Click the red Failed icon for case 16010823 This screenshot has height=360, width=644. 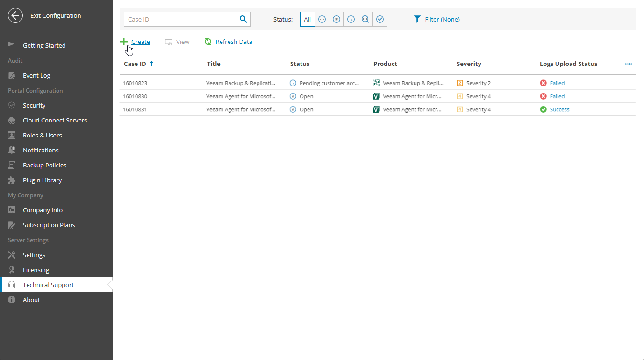pos(543,83)
